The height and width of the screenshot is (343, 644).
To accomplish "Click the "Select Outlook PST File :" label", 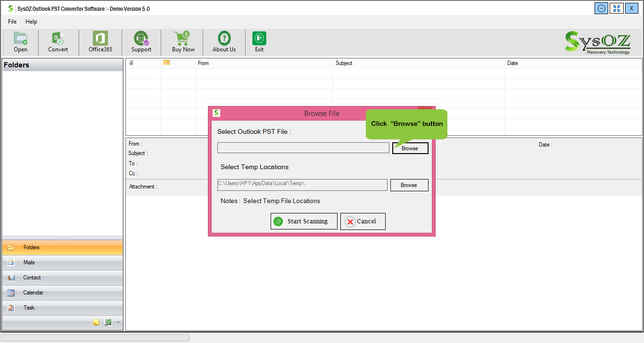I will [254, 132].
